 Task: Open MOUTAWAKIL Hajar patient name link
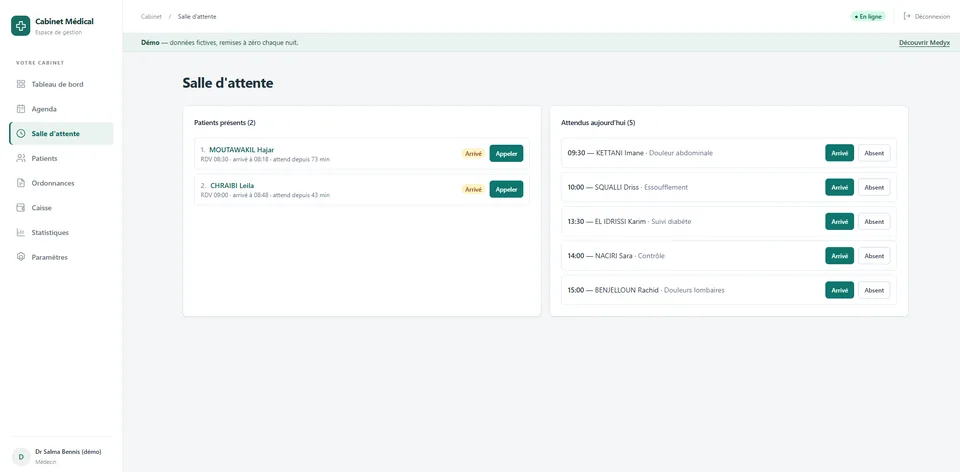pyautogui.click(x=241, y=149)
